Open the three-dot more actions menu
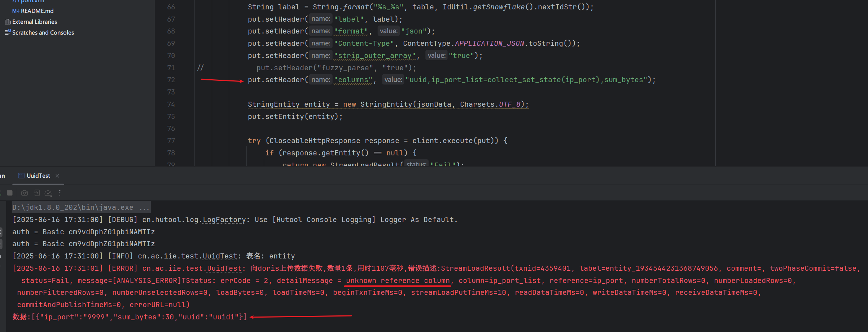Image resolution: width=868 pixels, height=332 pixels. [x=60, y=193]
